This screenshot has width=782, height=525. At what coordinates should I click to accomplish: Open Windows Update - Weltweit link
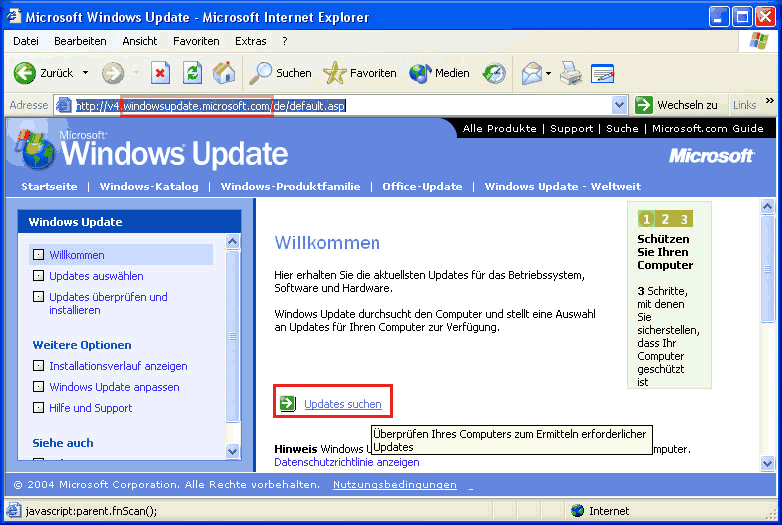tap(563, 186)
